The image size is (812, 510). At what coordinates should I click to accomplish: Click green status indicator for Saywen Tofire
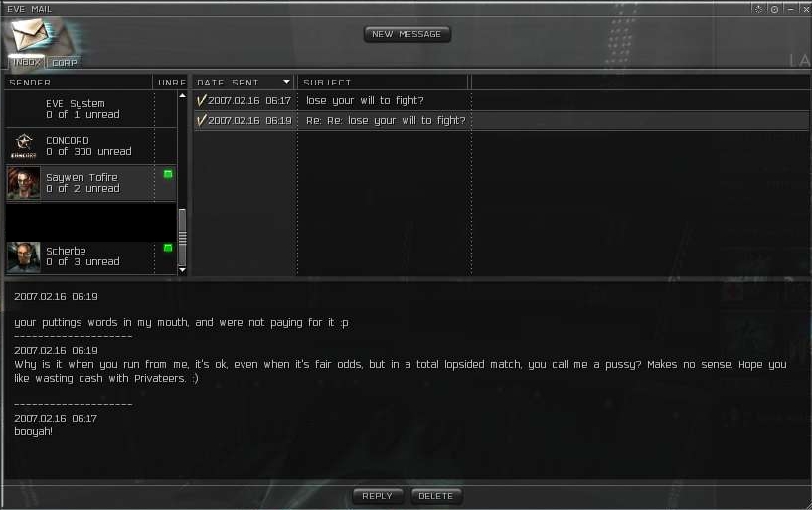coord(168,174)
